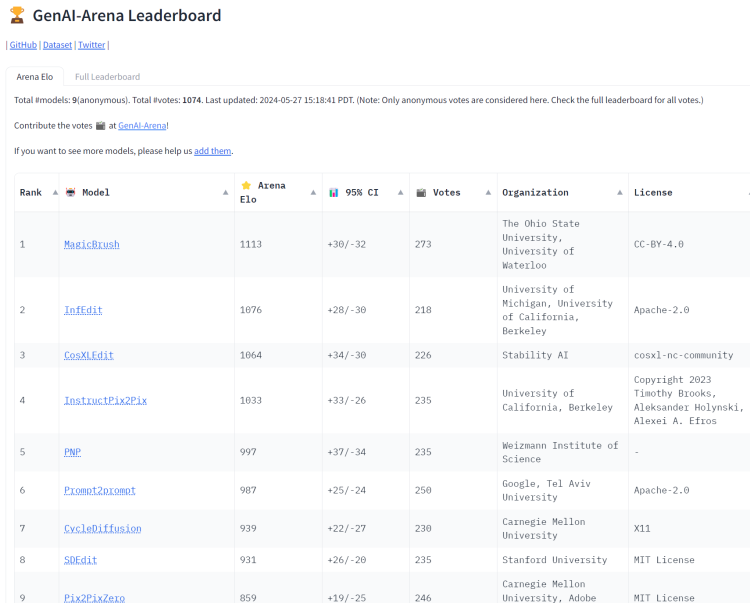The width and height of the screenshot is (750, 603).
Task: Click the Weizmann Institute of Science cell
Action: click(x=560, y=452)
